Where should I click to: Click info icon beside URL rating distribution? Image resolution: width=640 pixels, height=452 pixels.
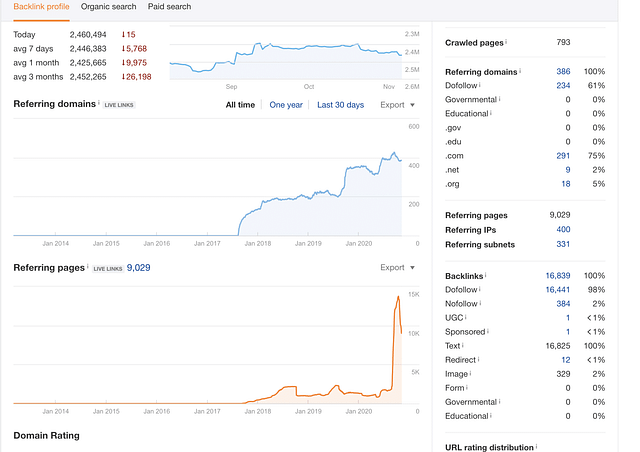click(536, 447)
